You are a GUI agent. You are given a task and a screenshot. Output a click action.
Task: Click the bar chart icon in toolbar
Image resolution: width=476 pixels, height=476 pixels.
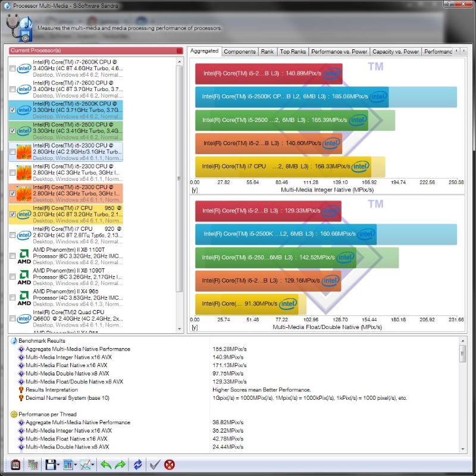click(x=68, y=465)
